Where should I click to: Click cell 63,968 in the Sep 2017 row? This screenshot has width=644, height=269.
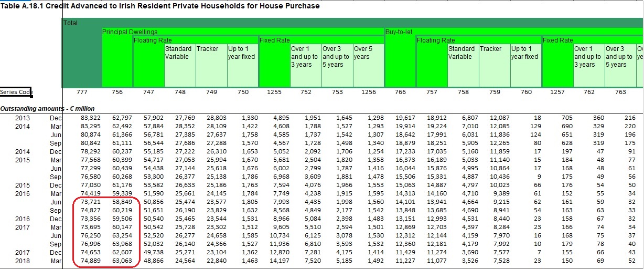click(122, 244)
